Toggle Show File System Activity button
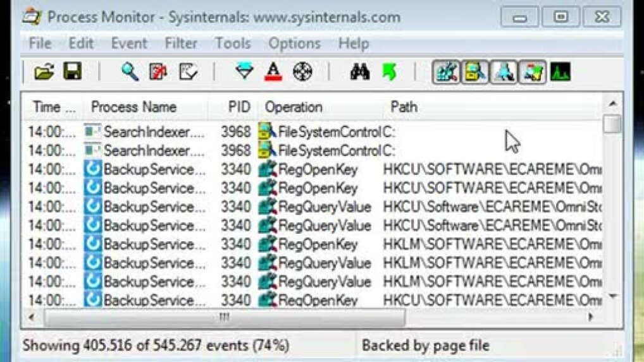The height and width of the screenshot is (362, 644). pos(474,72)
